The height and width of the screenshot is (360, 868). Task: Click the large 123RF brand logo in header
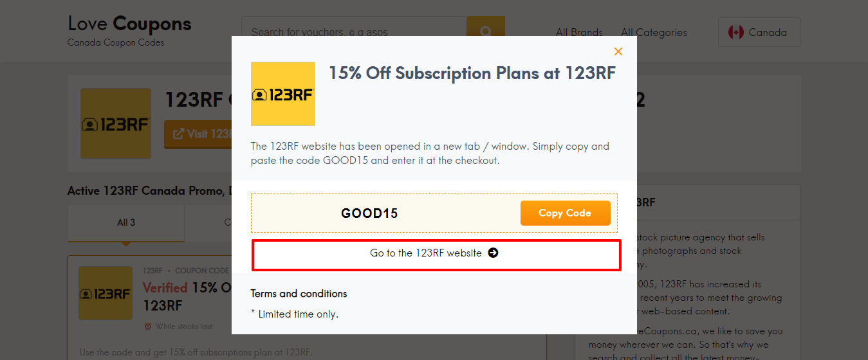pos(116,123)
